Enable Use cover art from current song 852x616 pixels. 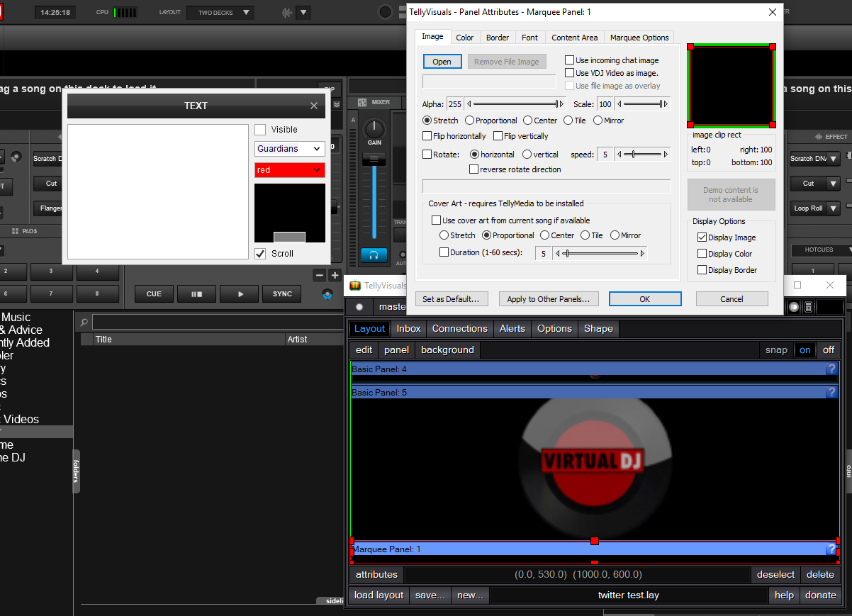click(436, 220)
